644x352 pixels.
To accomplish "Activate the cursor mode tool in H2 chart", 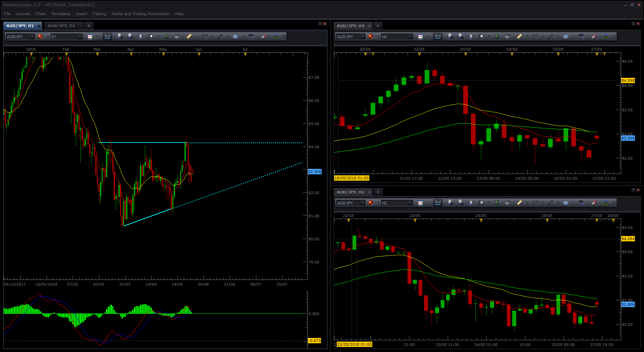I will point(471,203).
